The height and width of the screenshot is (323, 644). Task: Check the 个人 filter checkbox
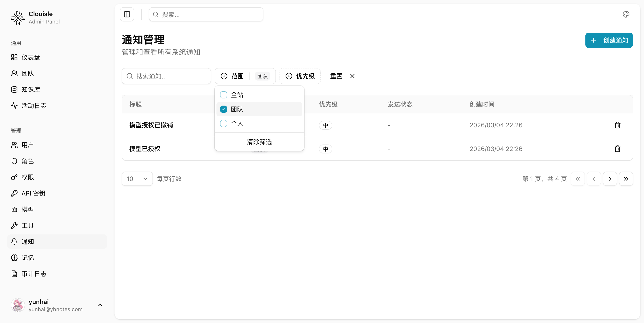[223, 123]
